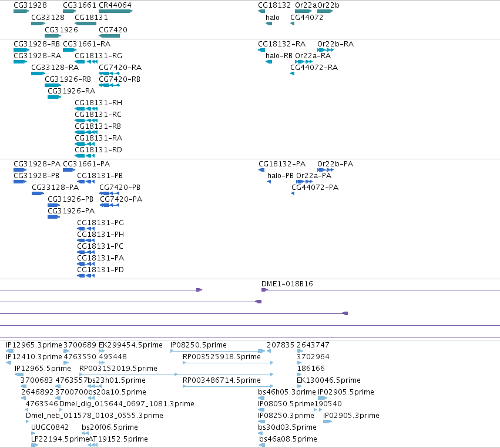Click protein CG31928-PB
This screenshot has height=448, width=500.
[36, 176]
